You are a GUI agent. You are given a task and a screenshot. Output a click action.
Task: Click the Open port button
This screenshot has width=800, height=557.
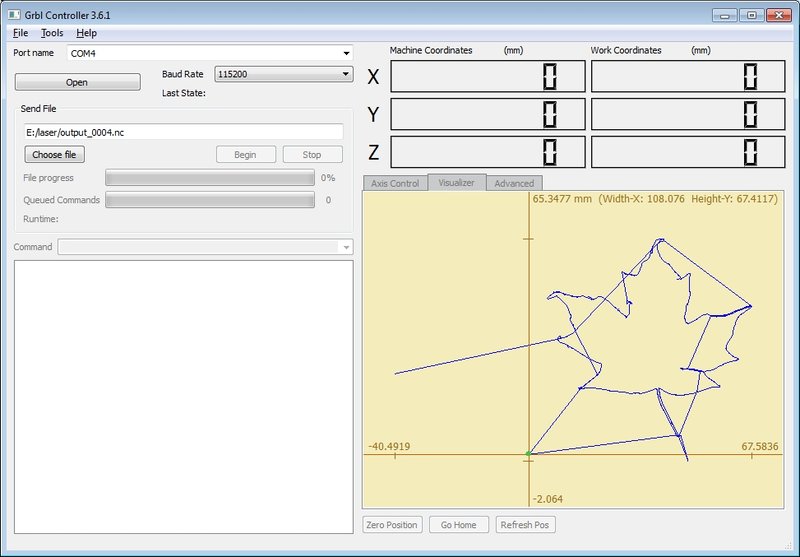[x=78, y=82]
